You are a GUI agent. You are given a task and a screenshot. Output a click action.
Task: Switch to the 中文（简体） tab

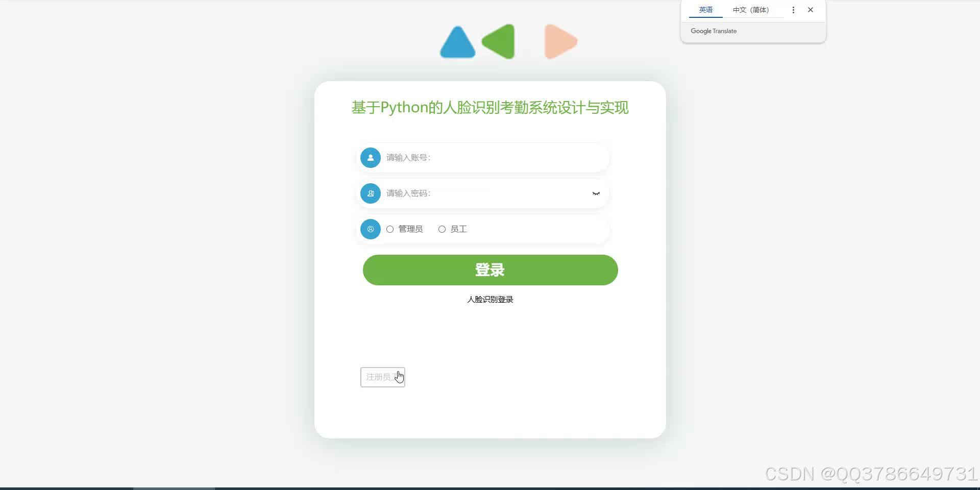click(750, 9)
